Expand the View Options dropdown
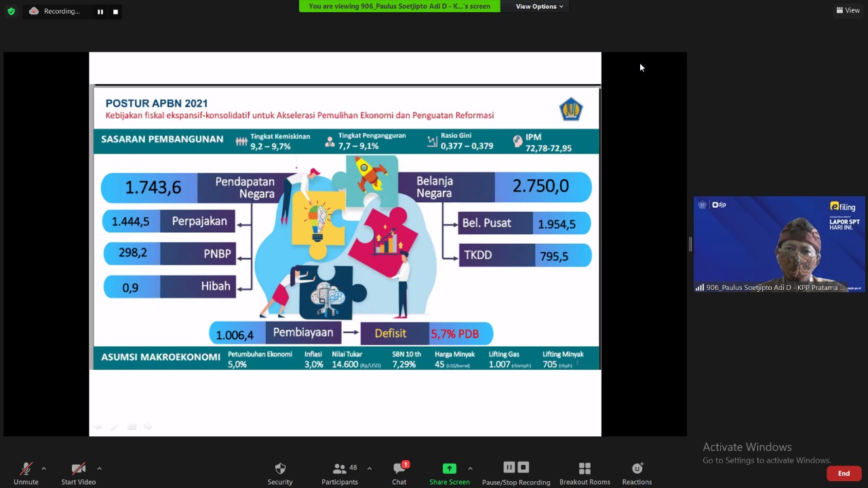868x488 pixels. (x=539, y=7)
